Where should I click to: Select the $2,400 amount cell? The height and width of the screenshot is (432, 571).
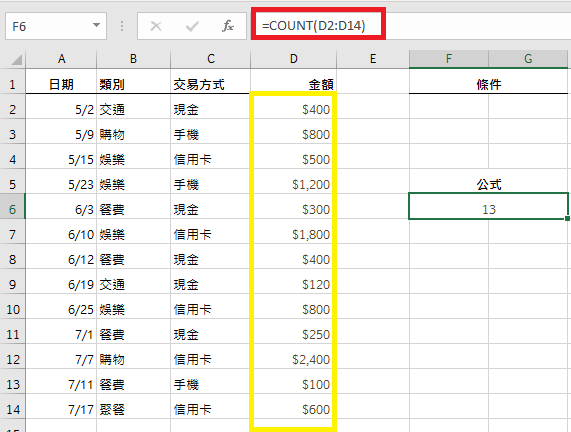pyautogui.click(x=293, y=360)
